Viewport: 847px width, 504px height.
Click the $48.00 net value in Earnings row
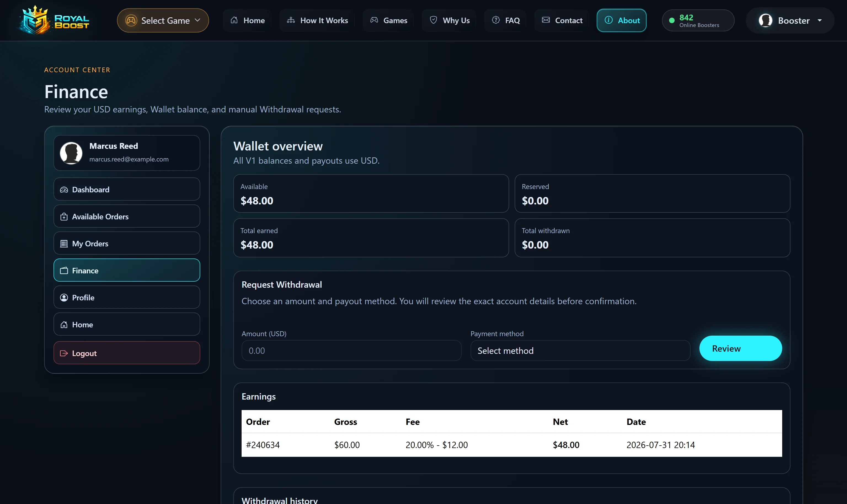coord(566,445)
